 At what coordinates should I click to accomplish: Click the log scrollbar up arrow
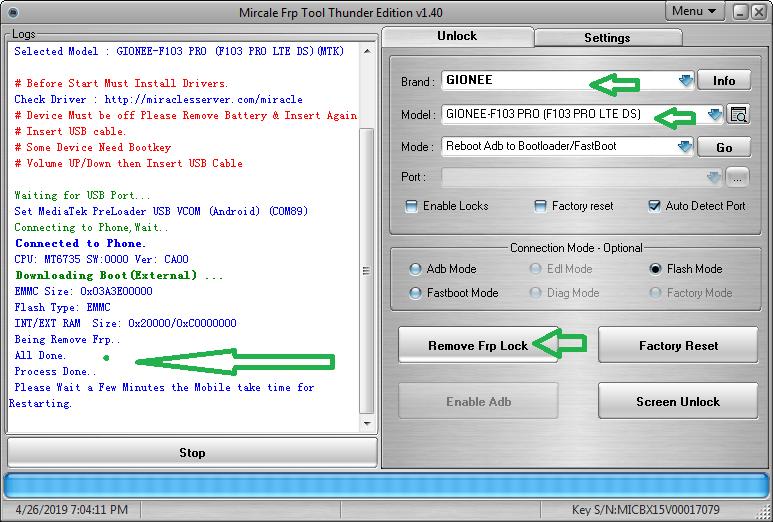367,51
